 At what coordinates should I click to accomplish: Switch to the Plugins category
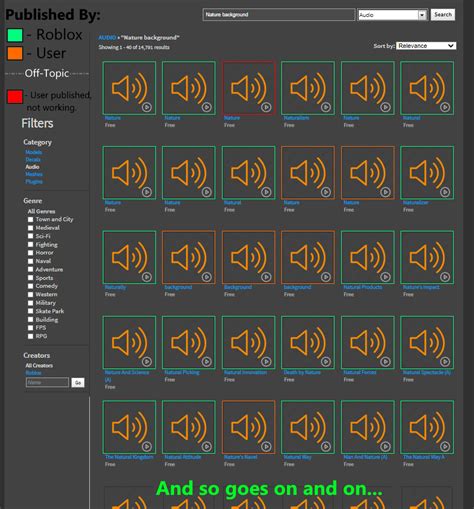(34, 182)
